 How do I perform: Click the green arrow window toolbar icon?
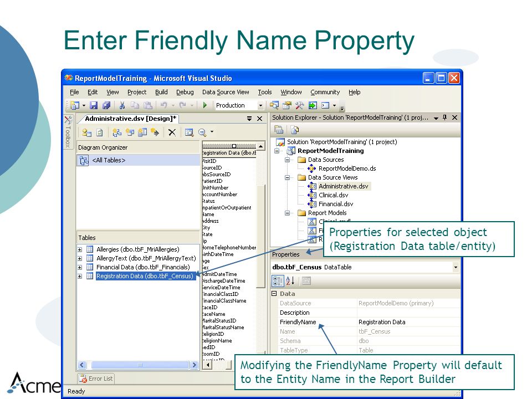point(313,105)
